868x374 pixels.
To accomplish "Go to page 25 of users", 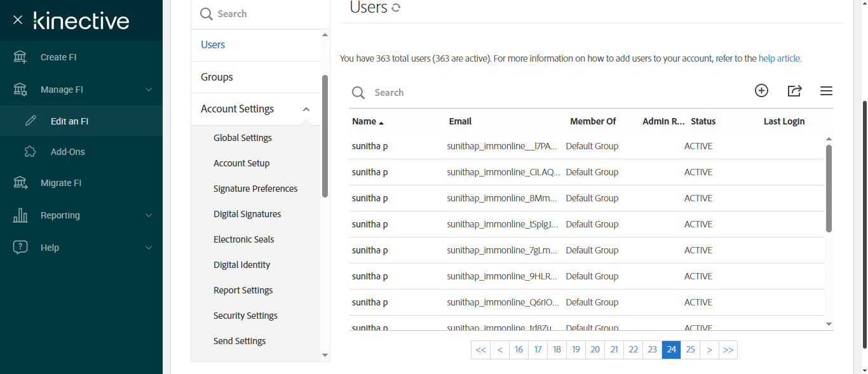I will 690,350.
